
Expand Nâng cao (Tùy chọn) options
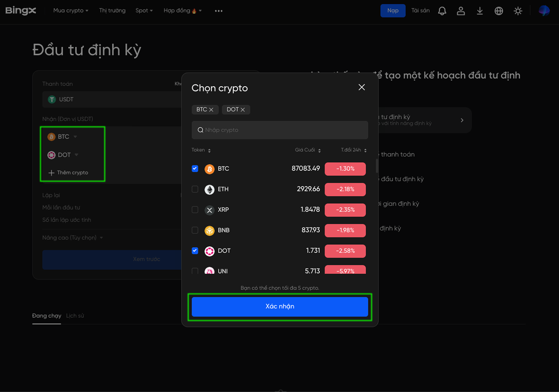72,238
